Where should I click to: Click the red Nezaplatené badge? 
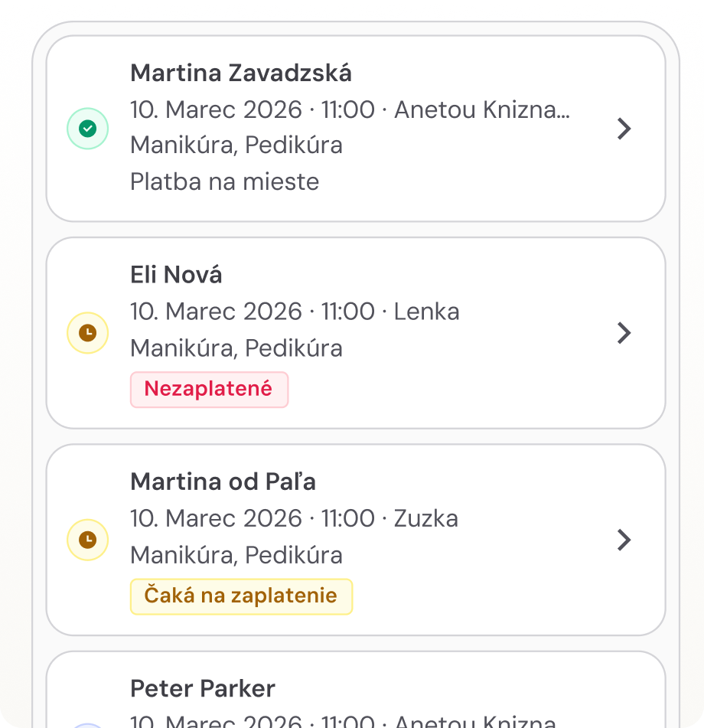pos(209,389)
